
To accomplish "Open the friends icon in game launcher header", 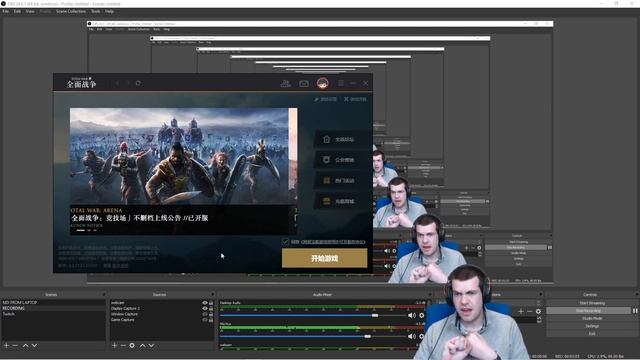I will click(286, 83).
